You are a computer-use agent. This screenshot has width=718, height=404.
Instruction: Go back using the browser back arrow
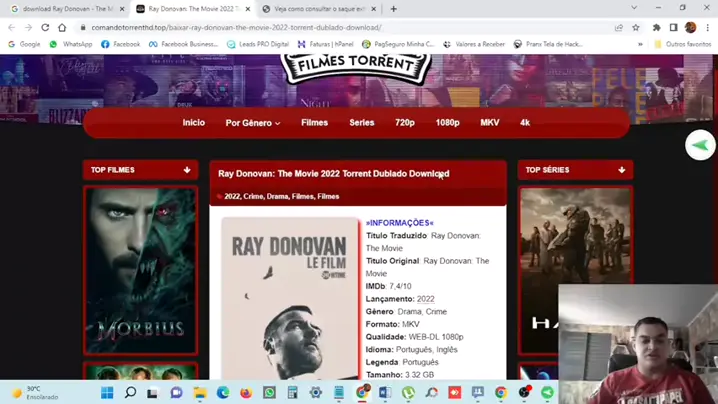coord(11,27)
